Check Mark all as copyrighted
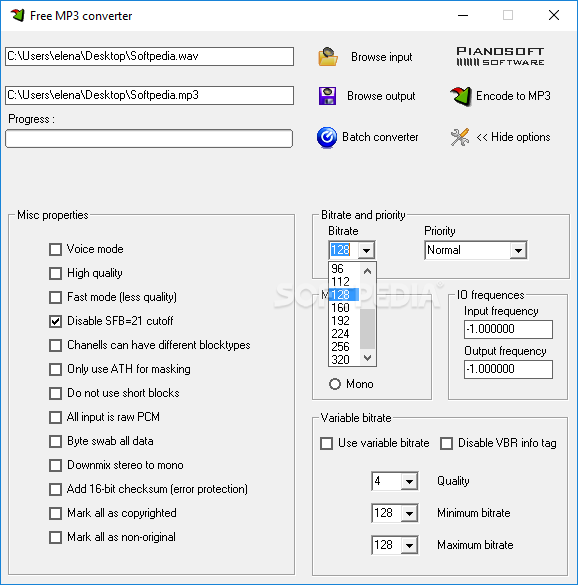 pos(55,513)
